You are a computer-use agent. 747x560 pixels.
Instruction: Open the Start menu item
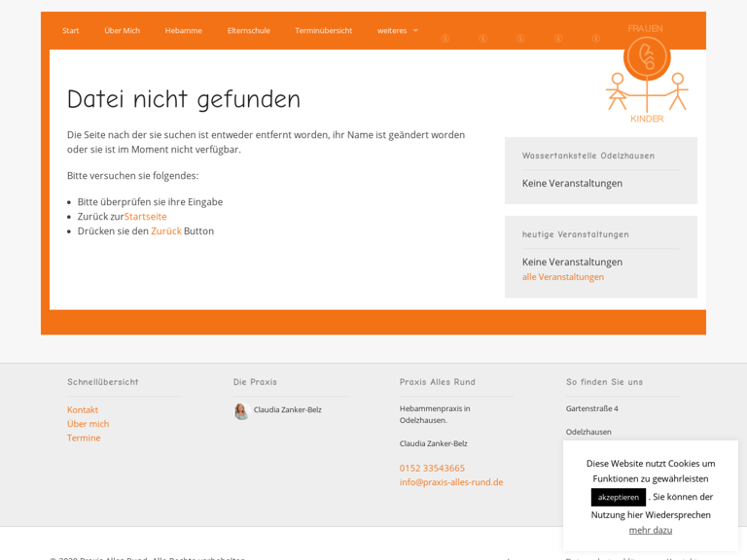[x=71, y=31]
